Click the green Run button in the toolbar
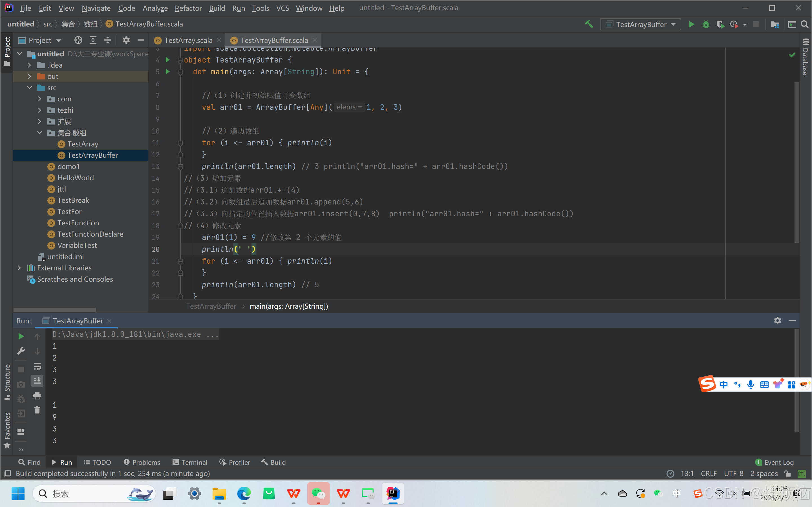This screenshot has height=507, width=812. 691,25
